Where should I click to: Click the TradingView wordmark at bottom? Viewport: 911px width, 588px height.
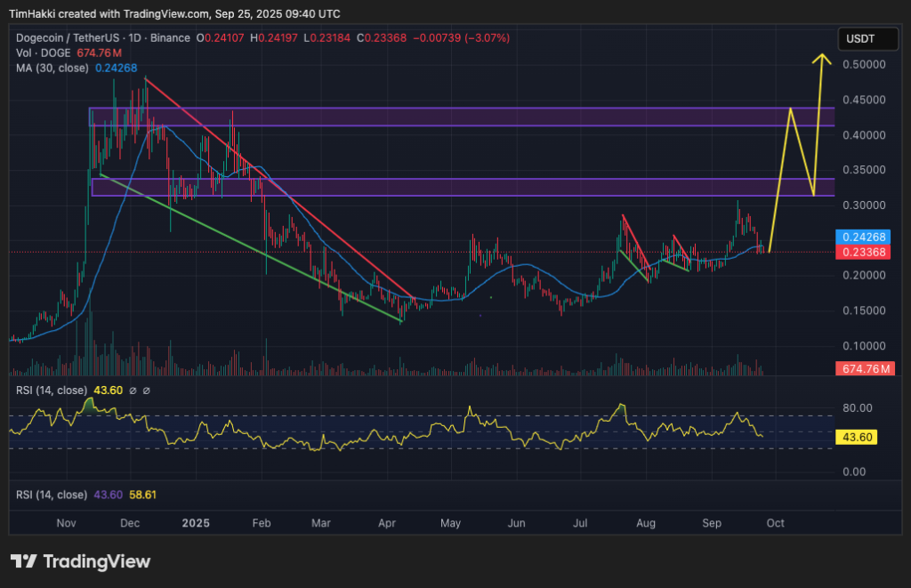96,561
